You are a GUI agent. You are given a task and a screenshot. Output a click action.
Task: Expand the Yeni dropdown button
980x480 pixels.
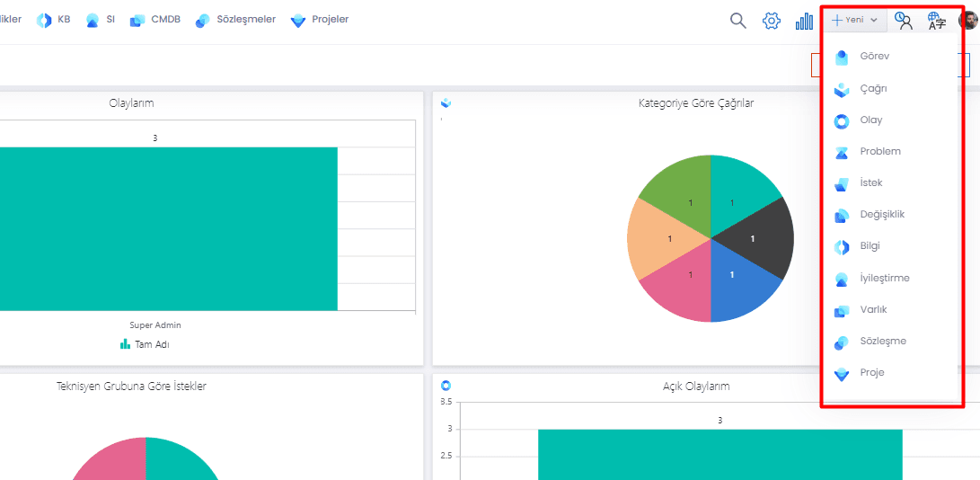pyautogui.click(x=854, y=20)
